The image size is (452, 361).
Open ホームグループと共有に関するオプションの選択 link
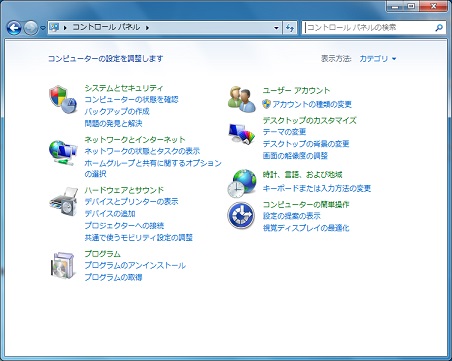pyautogui.click(x=153, y=168)
